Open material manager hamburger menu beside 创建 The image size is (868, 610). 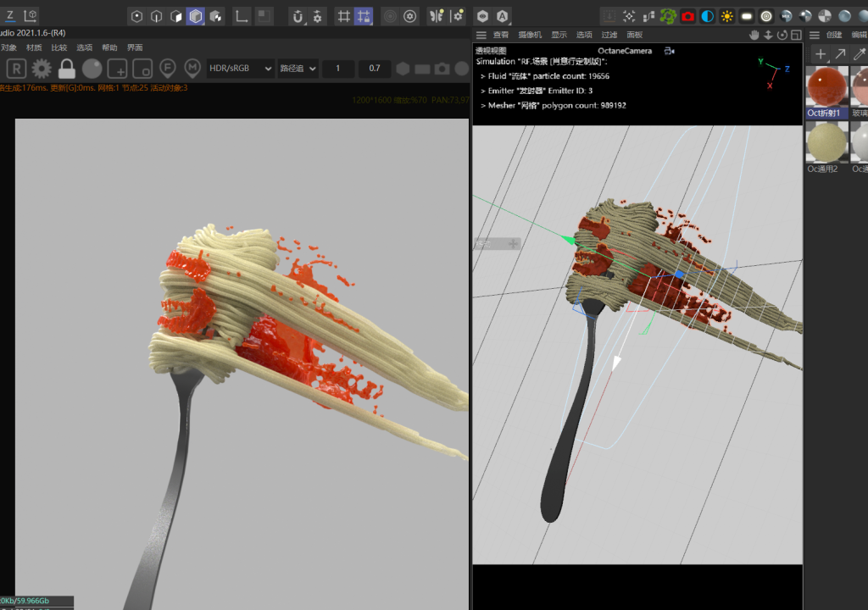815,35
